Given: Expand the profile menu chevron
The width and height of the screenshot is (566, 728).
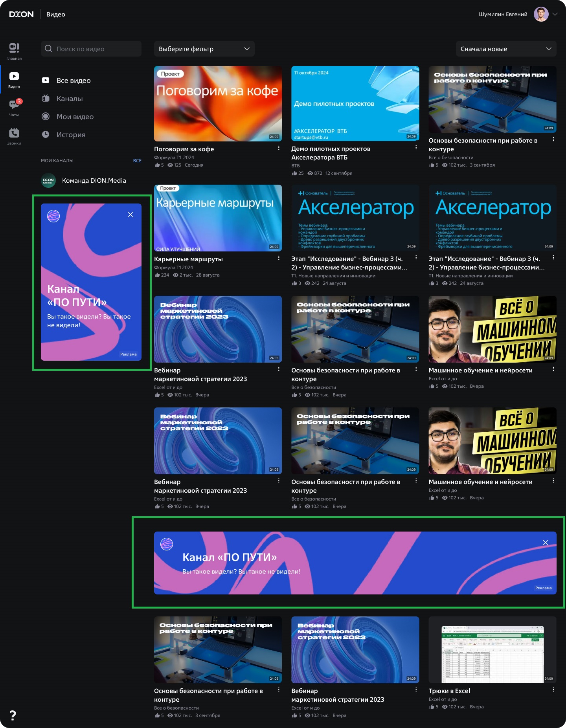Looking at the screenshot, I should pyautogui.click(x=555, y=14).
